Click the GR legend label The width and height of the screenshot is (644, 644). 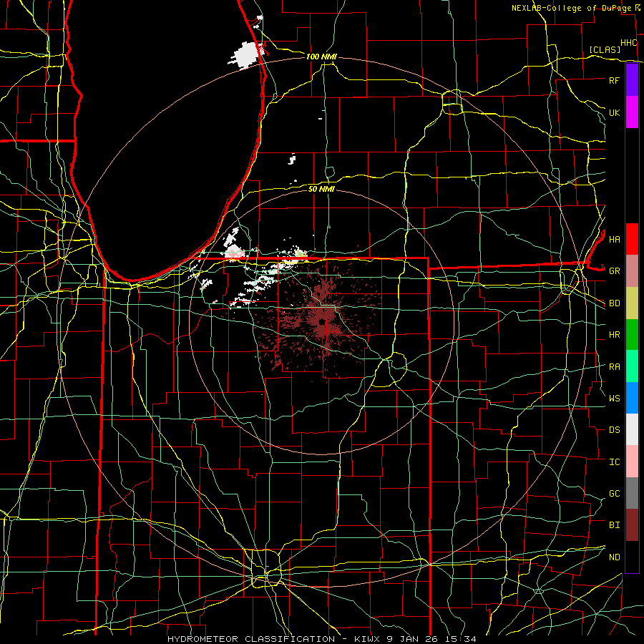pyautogui.click(x=614, y=271)
